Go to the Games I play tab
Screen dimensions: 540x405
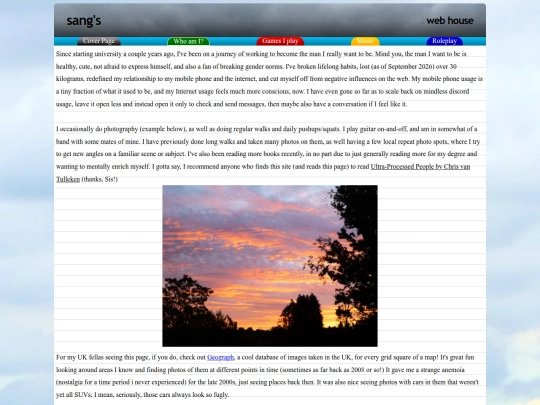pos(280,41)
